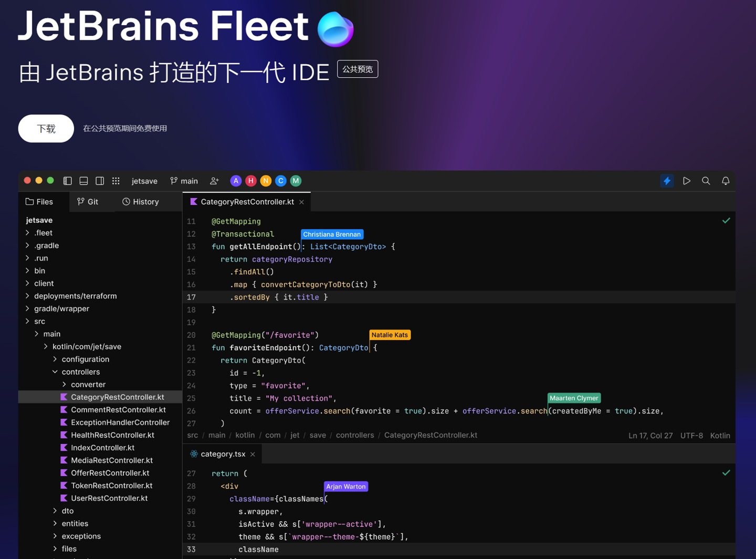756x559 pixels.
Task: Click the Arjan Warton cursor label
Action: click(346, 486)
